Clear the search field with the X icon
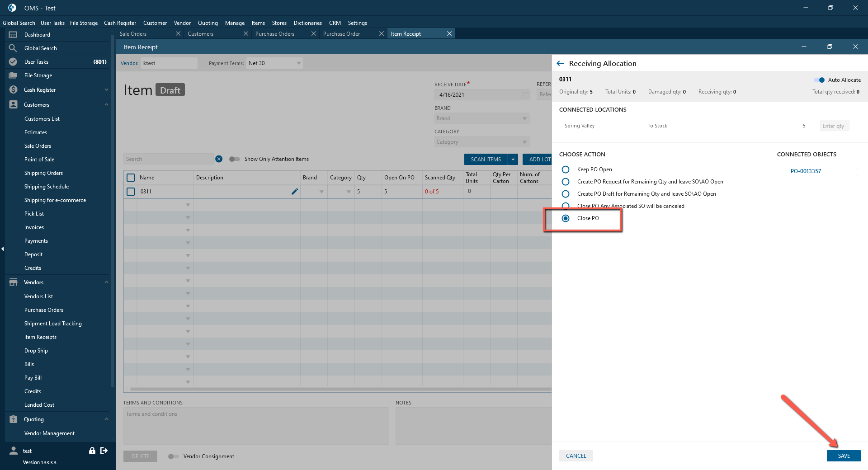 pyautogui.click(x=219, y=159)
